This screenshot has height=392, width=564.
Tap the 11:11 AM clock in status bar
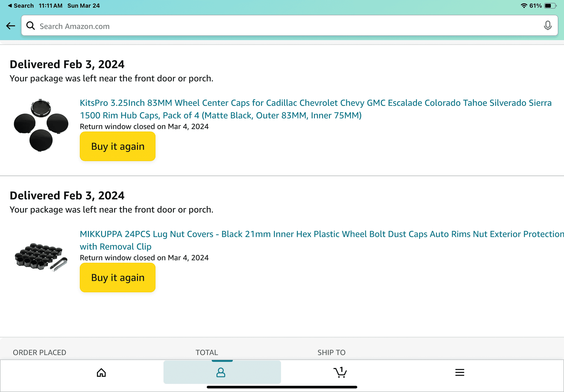pyautogui.click(x=50, y=6)
